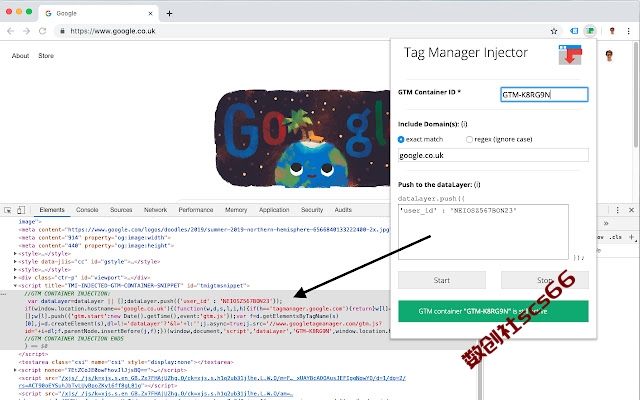Toggle the .cls styles button

(x=615, y=237)
